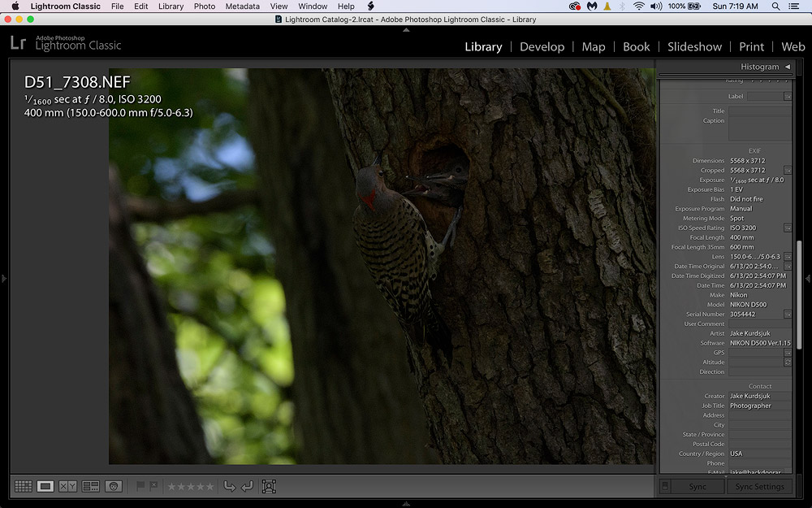The width and height of the screenshot is (812, 508).
Task: Click the Caption text field
Action: point(758,128)
